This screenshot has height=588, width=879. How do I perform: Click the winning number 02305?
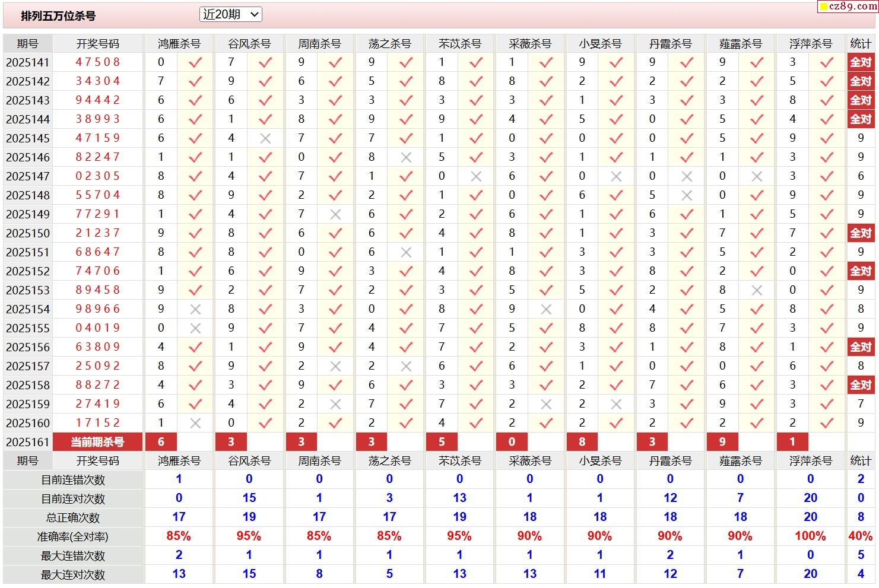pos(98,176)
